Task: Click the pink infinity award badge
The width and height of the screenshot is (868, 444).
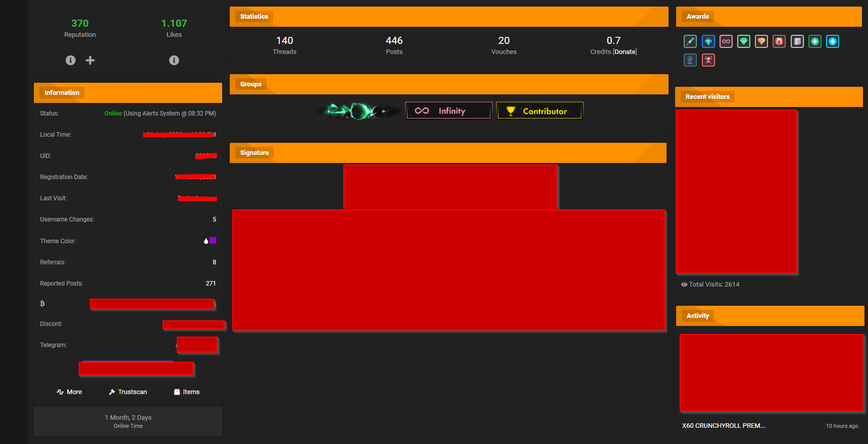Action: click(x=726, y=41)
